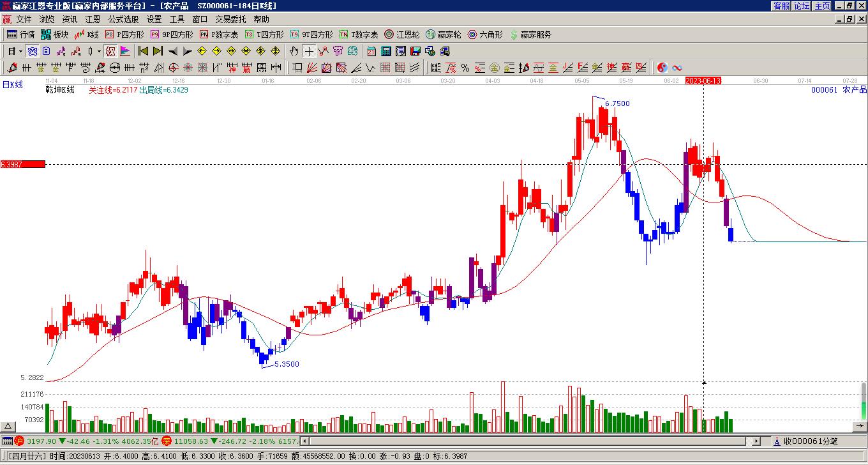Open the 公式选股 menu
Viewport: 868px width, 465px height.
123,19
